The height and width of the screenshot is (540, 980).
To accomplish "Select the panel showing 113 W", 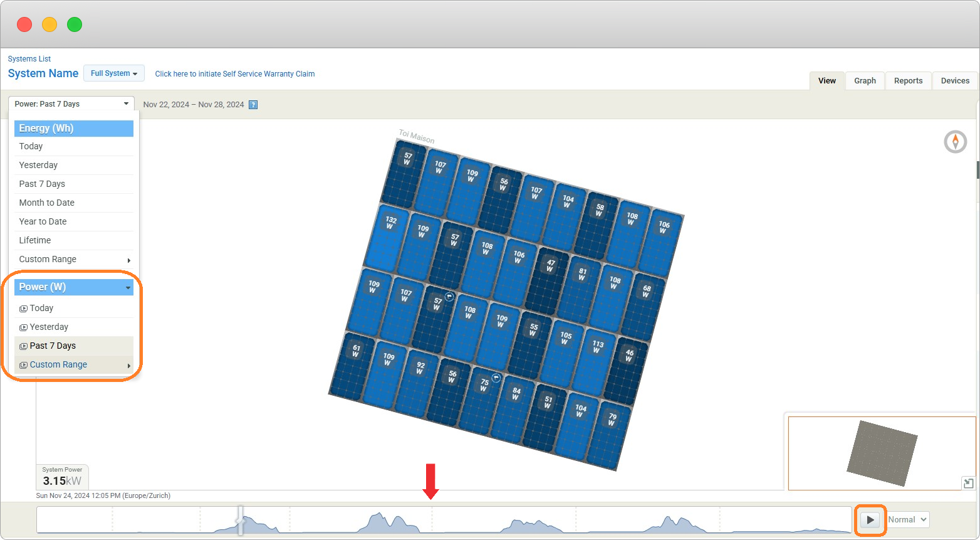I will coord(594,362).
